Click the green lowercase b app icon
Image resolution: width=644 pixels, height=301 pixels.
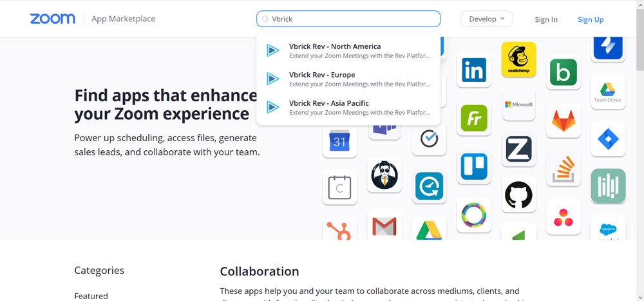(563, 72)
